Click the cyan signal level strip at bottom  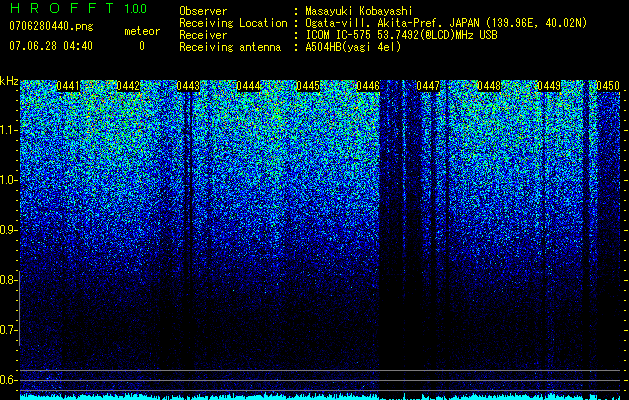pos(320,397)
